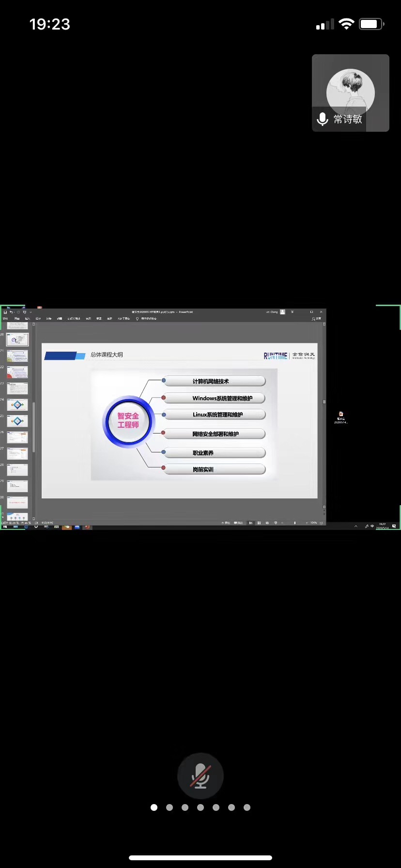Click the 智安全工程师 circle graphic
Viewport: 401px width, 868px height.
click(128, 421)
